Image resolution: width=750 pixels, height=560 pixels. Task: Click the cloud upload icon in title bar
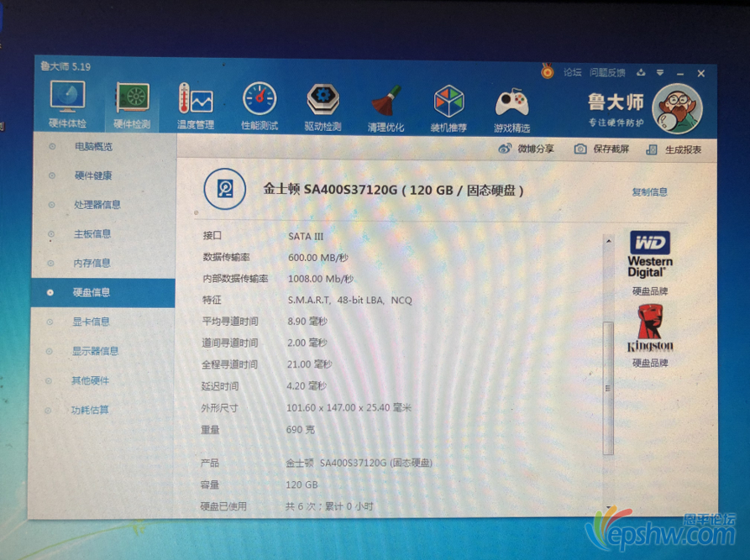click(x=641, y=73)
